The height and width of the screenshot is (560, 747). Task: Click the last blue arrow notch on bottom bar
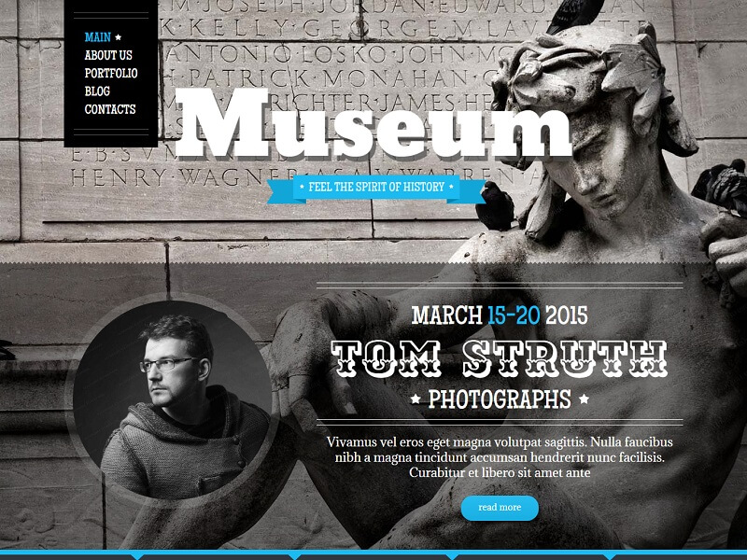(611, 555)
